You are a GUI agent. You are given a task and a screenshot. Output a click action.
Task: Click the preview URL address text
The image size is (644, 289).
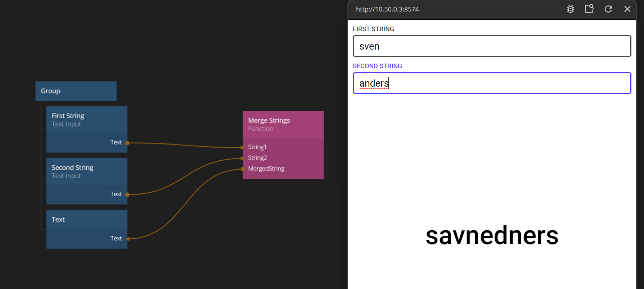point(387,9)
